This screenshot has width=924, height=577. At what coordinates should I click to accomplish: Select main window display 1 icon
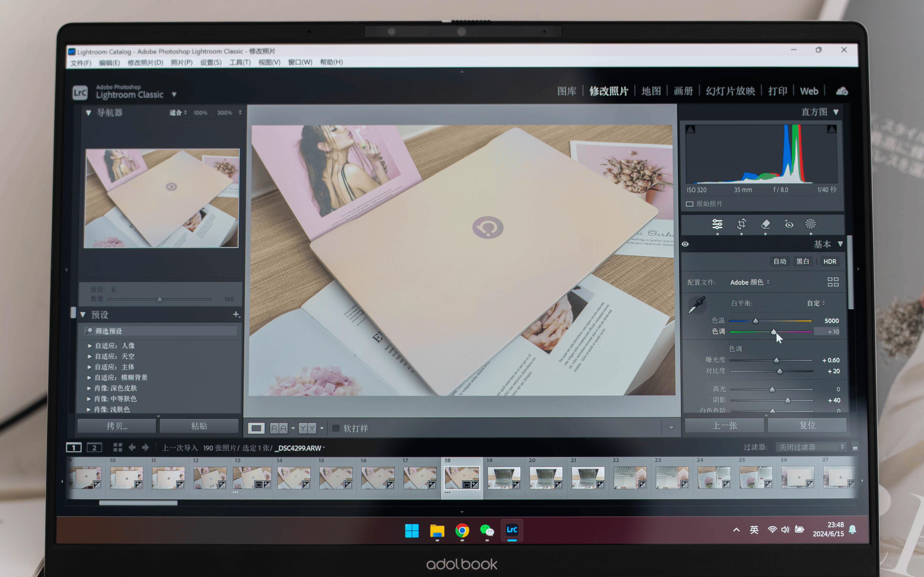coord(74,447)
